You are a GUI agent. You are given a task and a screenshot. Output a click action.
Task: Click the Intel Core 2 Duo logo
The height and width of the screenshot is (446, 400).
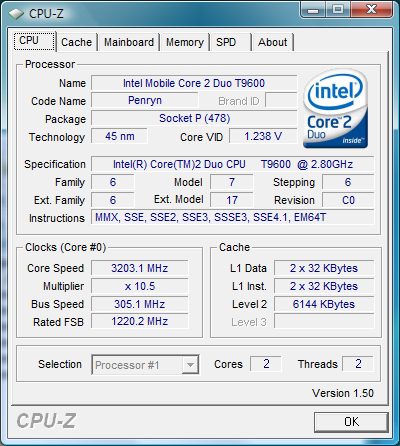coord(335,108)
